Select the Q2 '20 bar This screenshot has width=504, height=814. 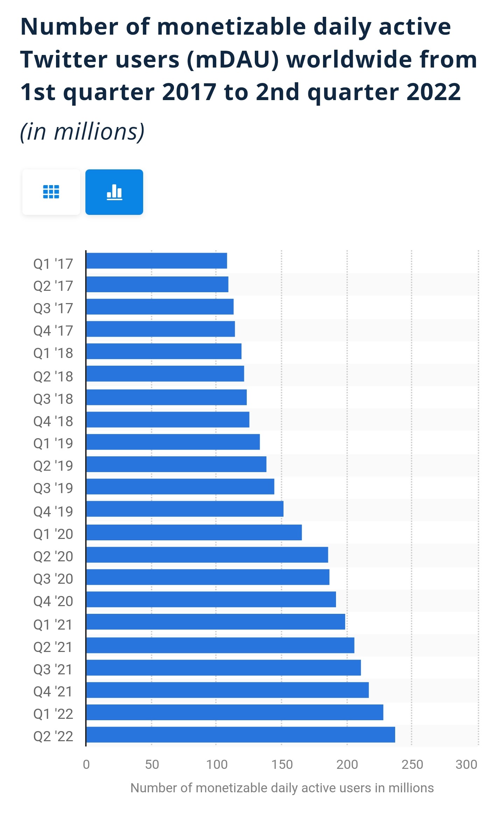(x=207, y=555)
